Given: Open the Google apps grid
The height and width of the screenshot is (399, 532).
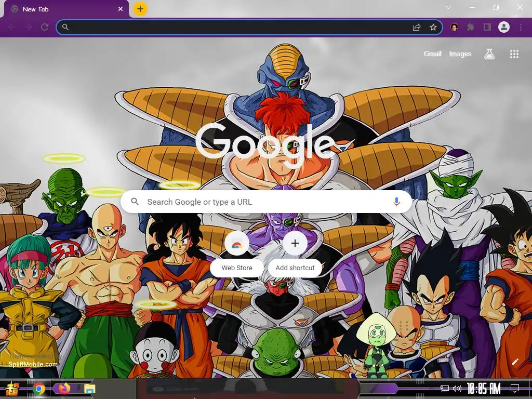Looking at the screenshot, I should point(514,54).
